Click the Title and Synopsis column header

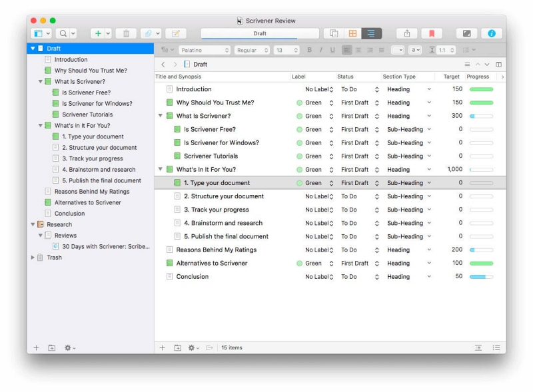pyautogui.click(x=178, y=77)
